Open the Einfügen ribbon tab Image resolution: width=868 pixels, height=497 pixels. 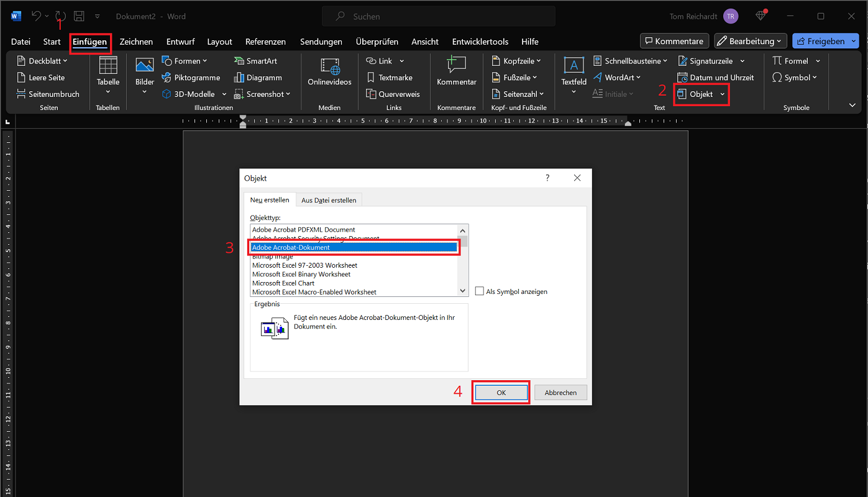90,42
